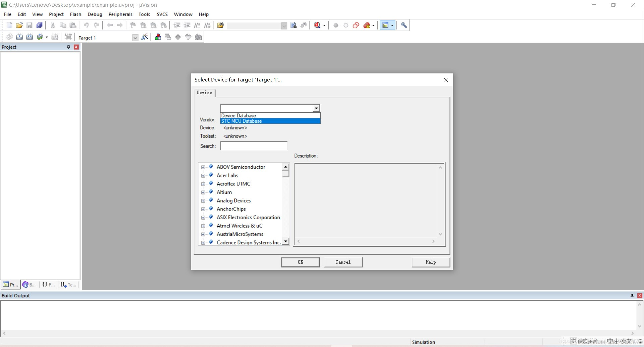Navigate backwards arrow icon
This screenshot has width=644, height=347.
pyautogui.click(x=110, y=25)
